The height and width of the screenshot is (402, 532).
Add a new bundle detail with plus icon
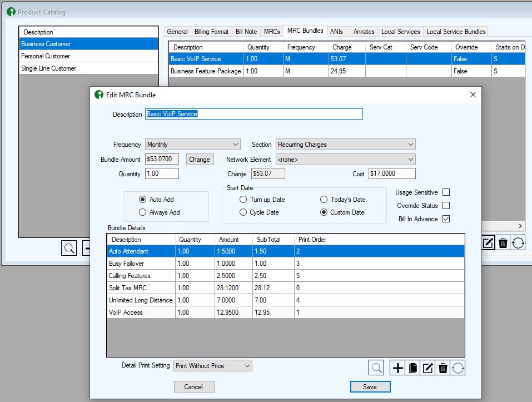pos(397,368)
